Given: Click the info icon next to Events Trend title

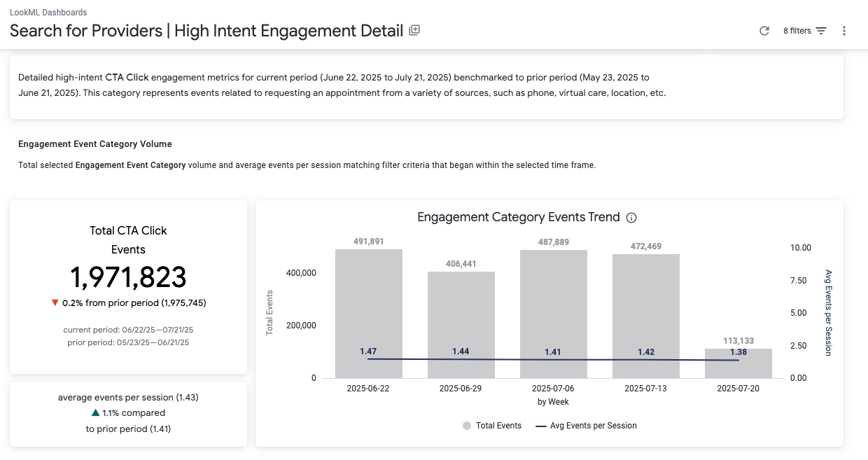Looking at the screenshot, I should [631, 218].
